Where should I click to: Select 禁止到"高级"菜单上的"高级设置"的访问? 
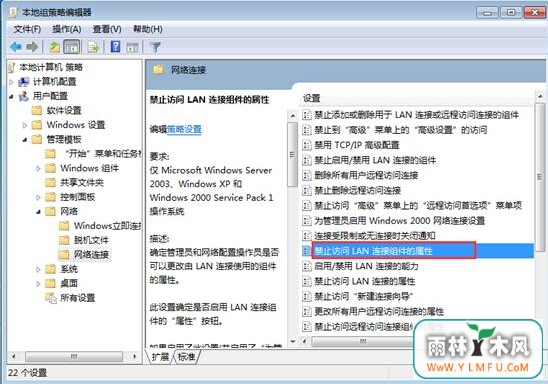tap(395, 130)
